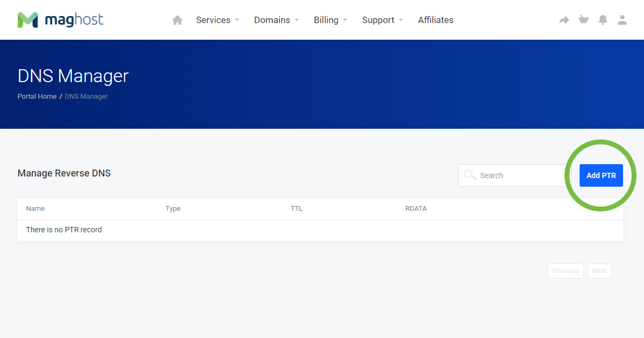
Task: Click the TTL column header
Action: pyautogui.click(x=297, y=209)
